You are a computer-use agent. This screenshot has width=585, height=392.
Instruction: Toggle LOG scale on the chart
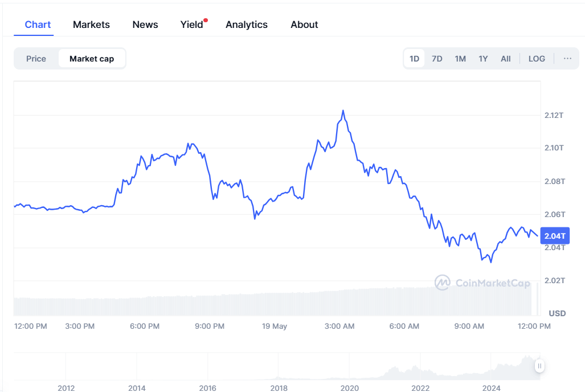537,59
